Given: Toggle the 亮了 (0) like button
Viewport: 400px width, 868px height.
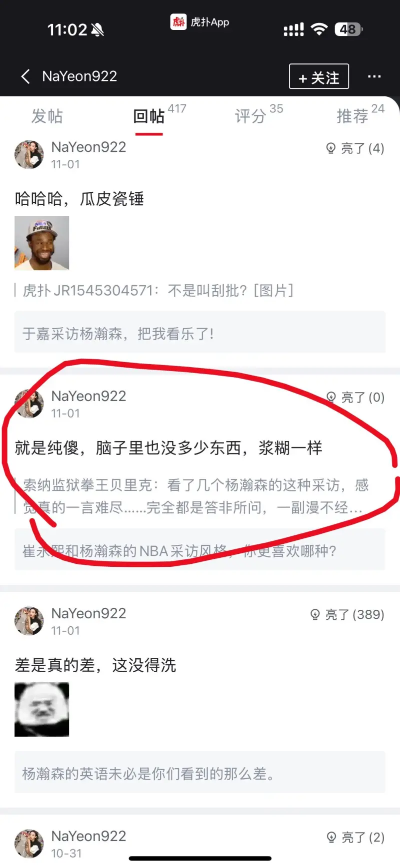Looking at the screenshot, I should point(355,398).
